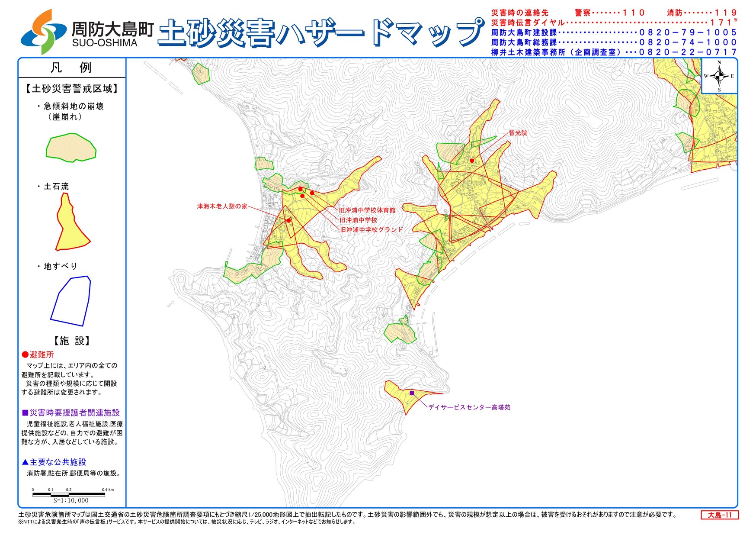756x535 pixels.
Task: Click the 警察 110 emergency number
Action: [x=610, y=13]
